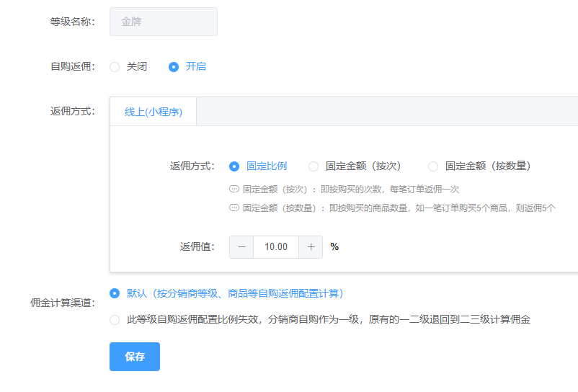578x392 pixels.
Task: Click the plus icon for 返佣值
Action: tap(311, 246)
